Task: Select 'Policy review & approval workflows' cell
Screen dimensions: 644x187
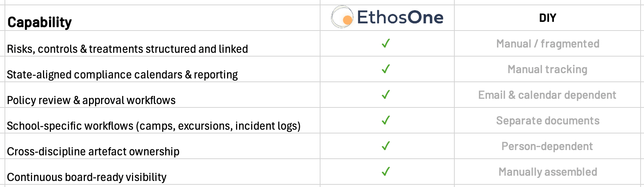Action: coord(91,100)
